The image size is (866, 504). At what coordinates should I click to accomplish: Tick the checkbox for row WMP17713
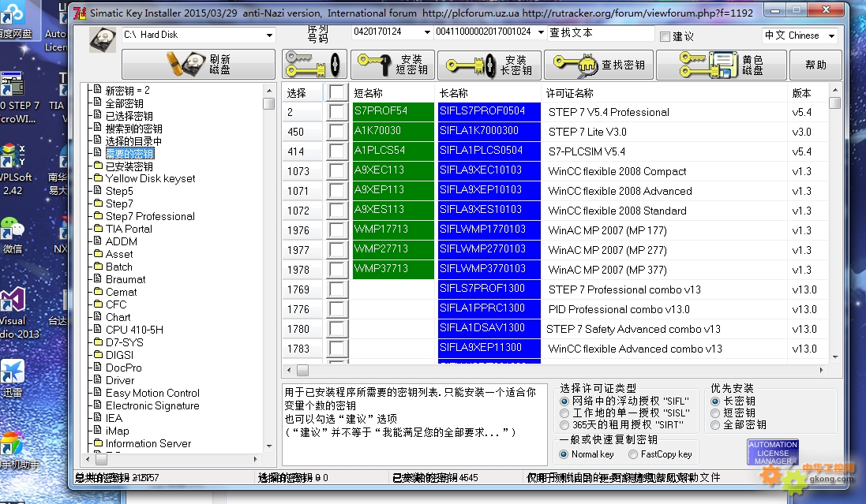337,230
